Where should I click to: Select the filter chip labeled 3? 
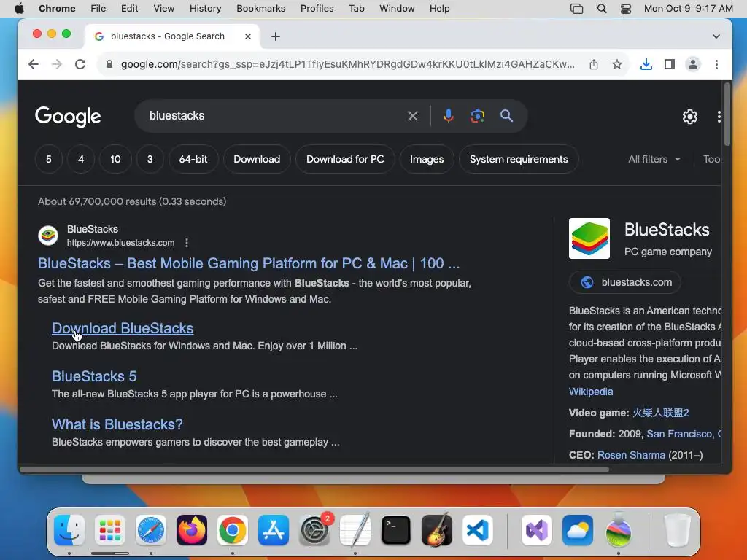pyautogui.click(x=150, y=159)
